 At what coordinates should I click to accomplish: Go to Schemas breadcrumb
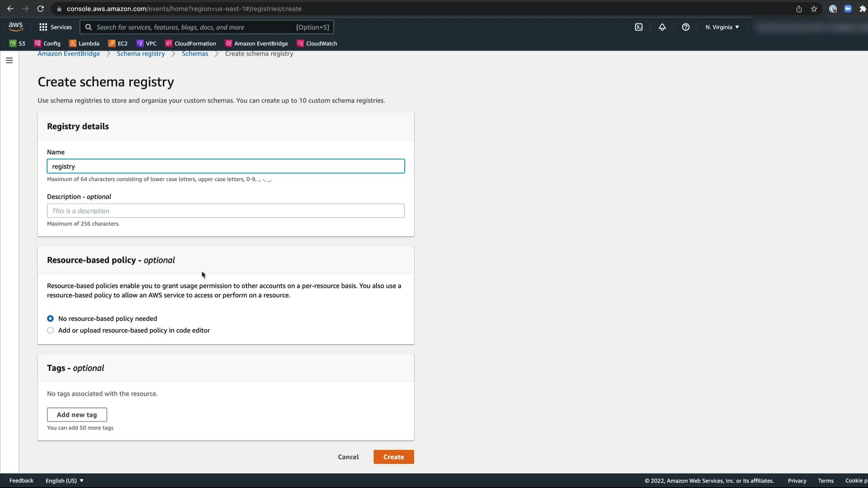pyautogui.click(x=195, y=54)
